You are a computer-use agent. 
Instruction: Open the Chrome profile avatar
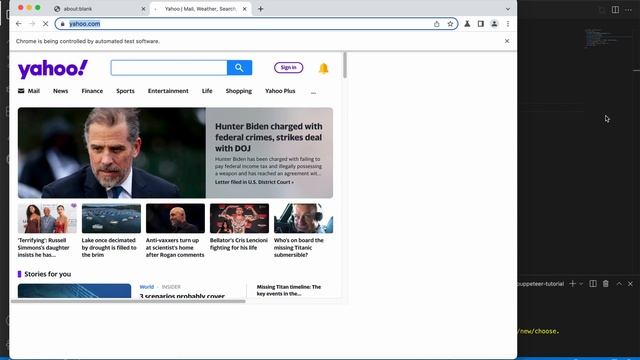pos(494,24)
